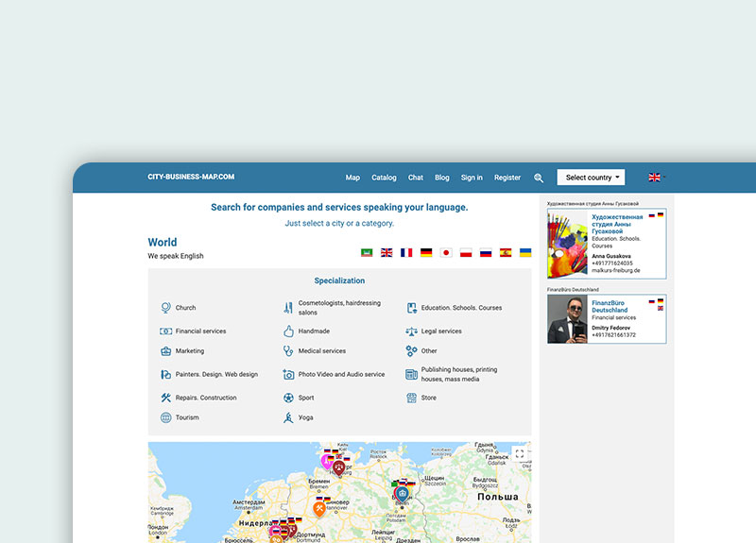Open Catalog in the navigation bar
The width and height of the screenshot is (756, 543).
[384, 178]
